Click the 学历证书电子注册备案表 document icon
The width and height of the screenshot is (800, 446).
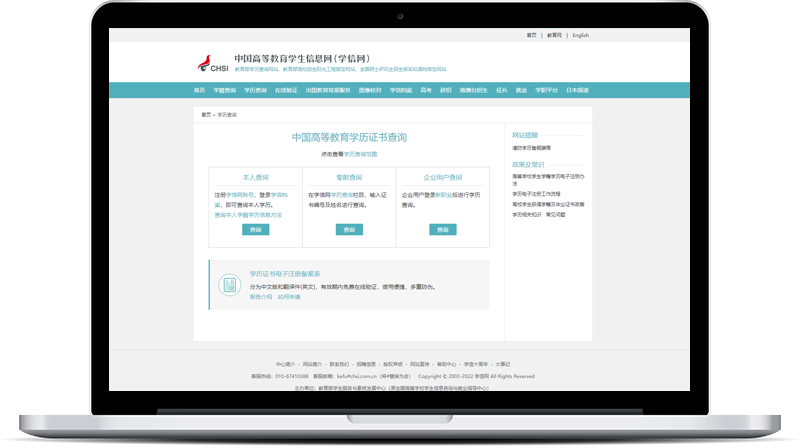tap(230, 285)
